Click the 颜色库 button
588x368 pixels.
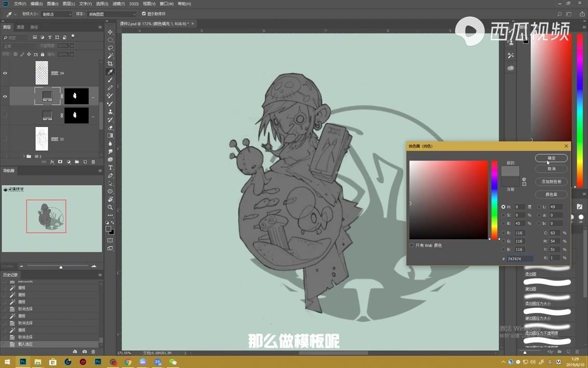(x=551, y=195)
